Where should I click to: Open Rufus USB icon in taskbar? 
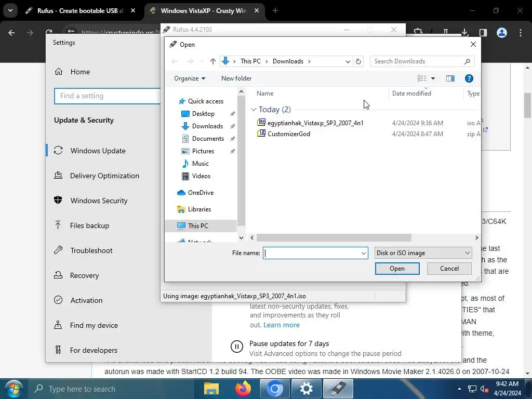338,389
